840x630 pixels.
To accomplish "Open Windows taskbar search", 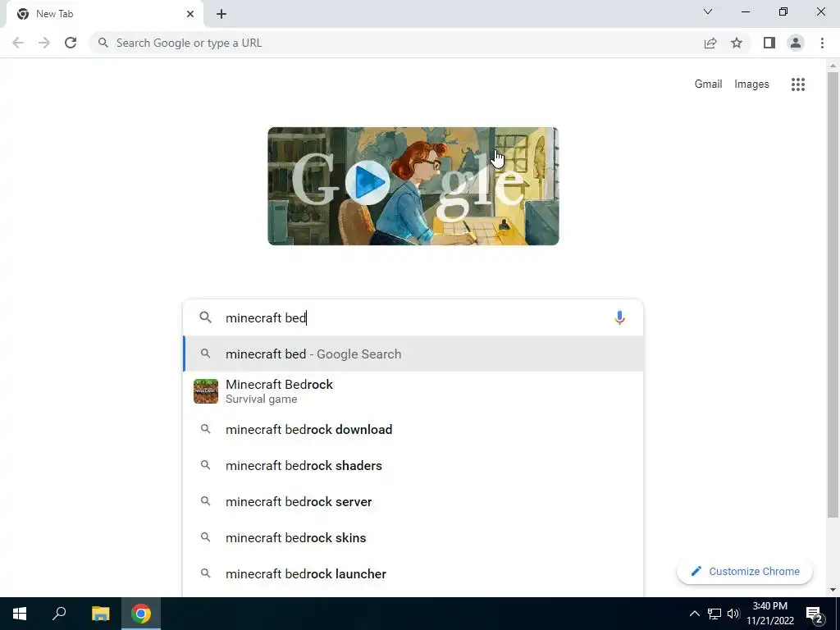I will 59,614.
